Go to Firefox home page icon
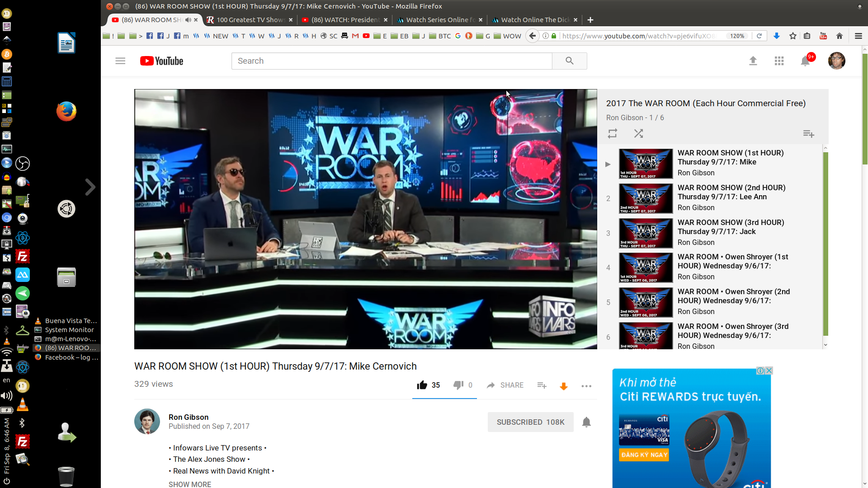Screen dimensions: 868x488 [x=840, y=36]
